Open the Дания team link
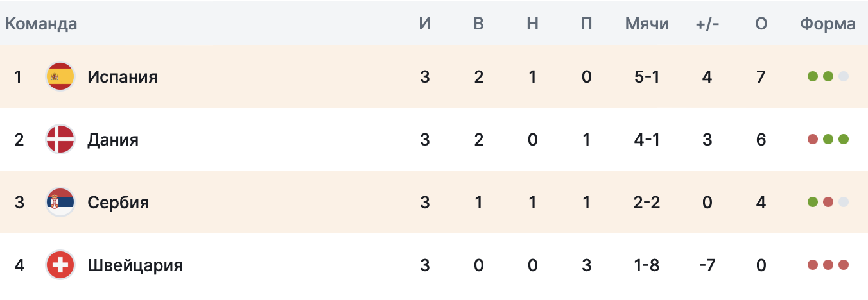 pos(113,140)
